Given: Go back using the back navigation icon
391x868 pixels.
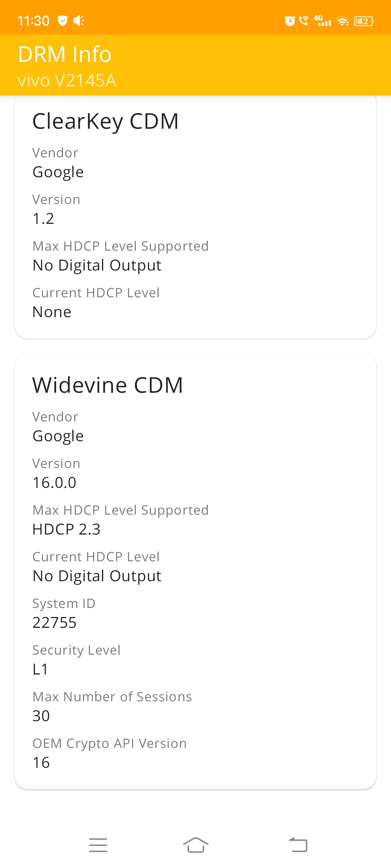Looking at the screenshot, I should [x=298, y=845].
